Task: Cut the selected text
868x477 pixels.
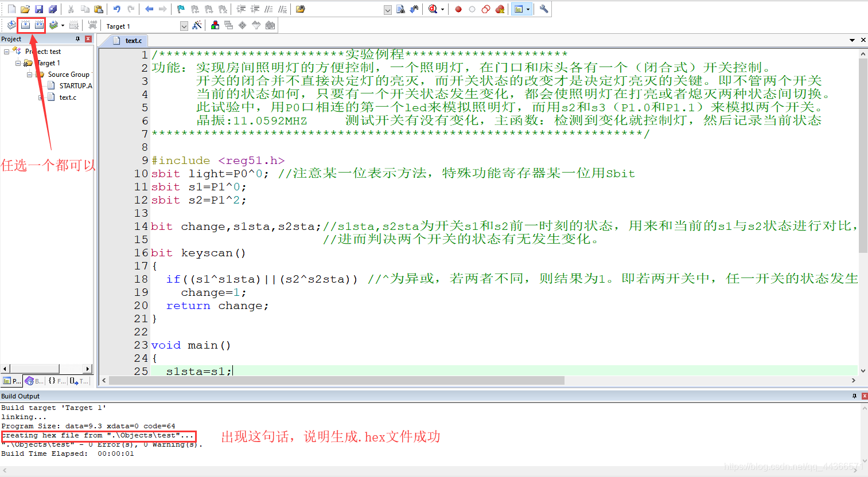Action: (71, 9)
